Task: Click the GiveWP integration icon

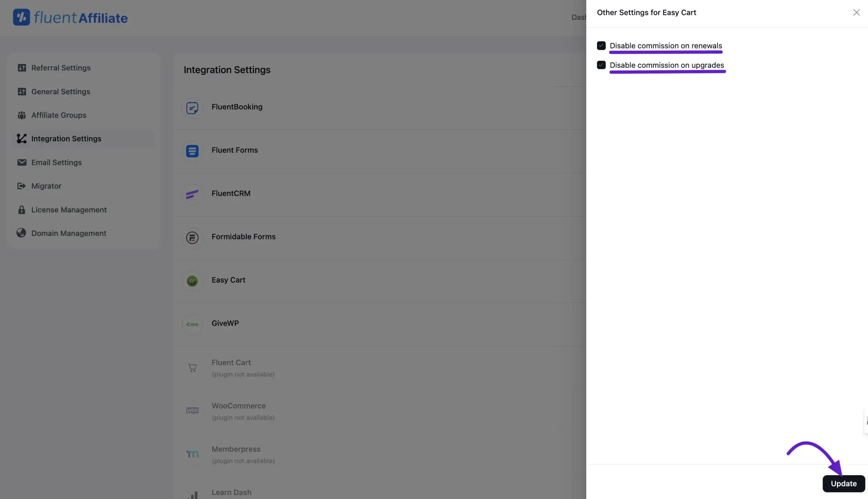Action: point(192,324)
